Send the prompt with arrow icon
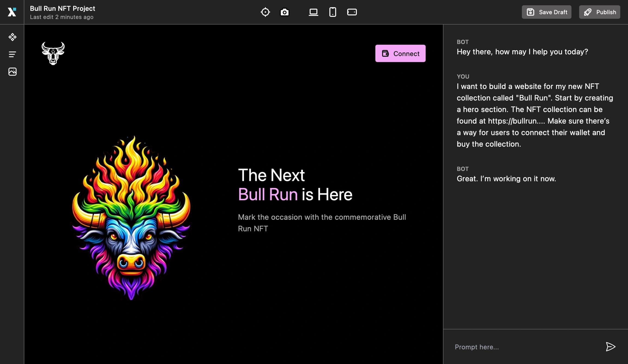Image resolution: width=628 pixels, height=364 pixels. point(611,347)
